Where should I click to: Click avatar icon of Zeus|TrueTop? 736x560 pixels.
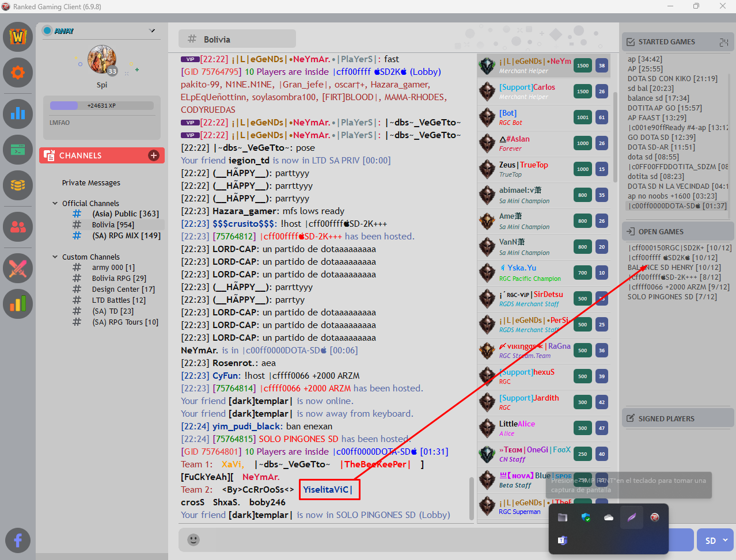487,169
